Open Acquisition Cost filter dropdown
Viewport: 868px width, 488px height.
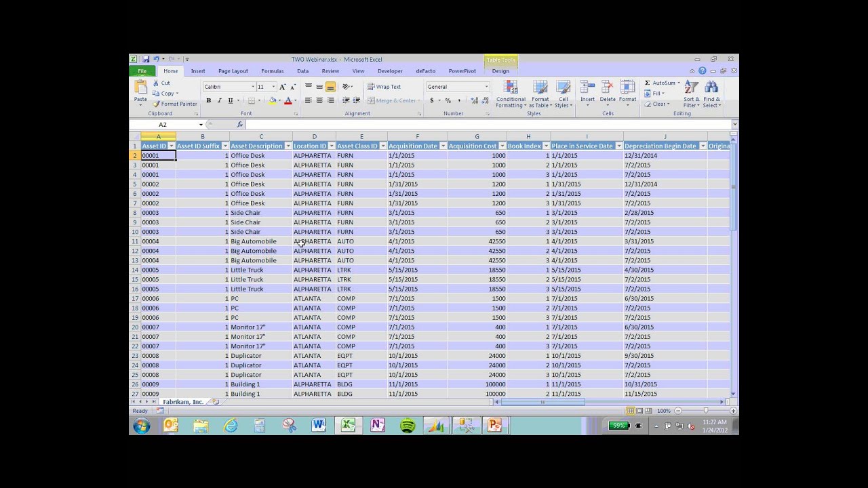502,146
